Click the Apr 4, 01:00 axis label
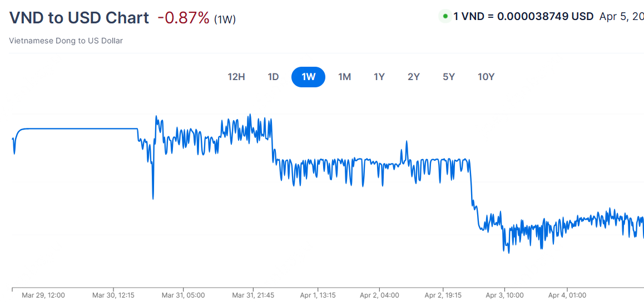 pos(567,295)
